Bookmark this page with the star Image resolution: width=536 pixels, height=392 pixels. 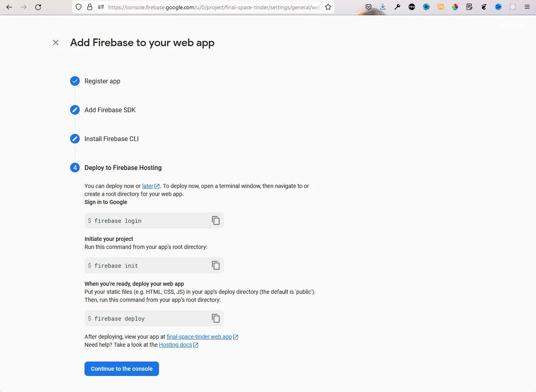pos(328,7)
